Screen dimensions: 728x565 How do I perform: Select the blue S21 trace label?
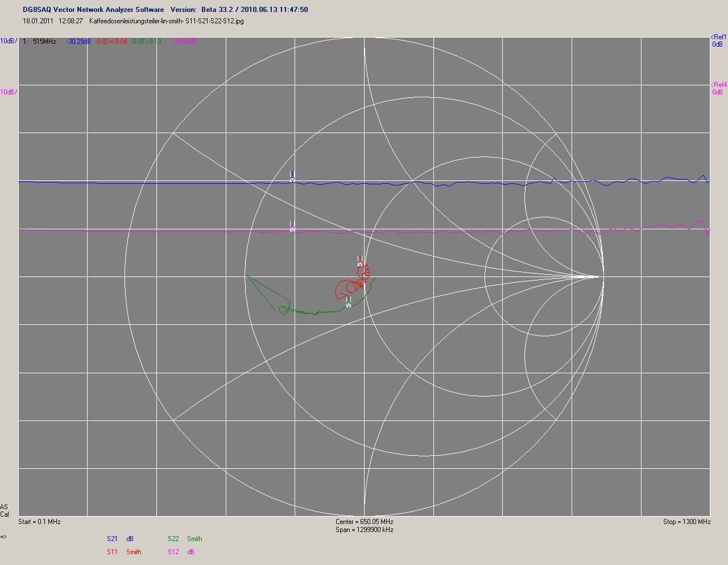112,539
